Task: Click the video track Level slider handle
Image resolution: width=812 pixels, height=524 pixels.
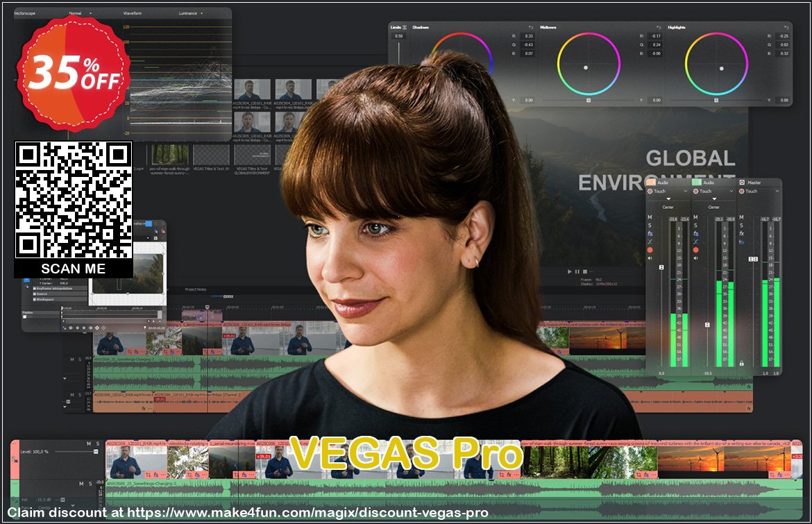Action: tap(96, 452)
